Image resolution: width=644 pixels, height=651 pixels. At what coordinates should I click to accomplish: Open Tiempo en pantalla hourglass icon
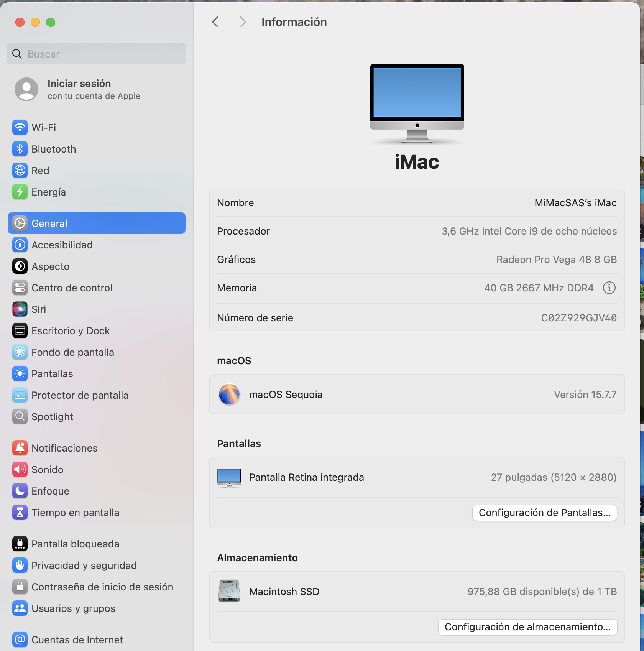(x=20, y=513)
